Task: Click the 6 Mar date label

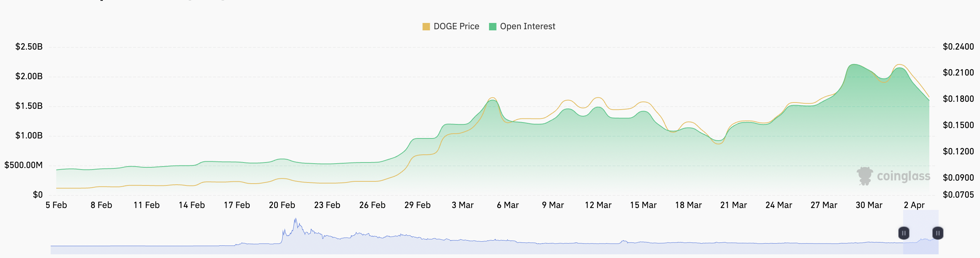Action: (508, 205)
